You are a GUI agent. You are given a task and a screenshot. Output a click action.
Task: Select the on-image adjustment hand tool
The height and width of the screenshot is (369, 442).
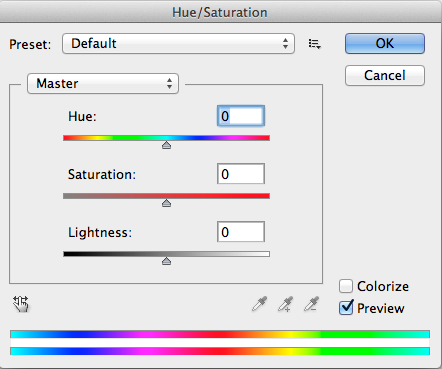point(21,304)
